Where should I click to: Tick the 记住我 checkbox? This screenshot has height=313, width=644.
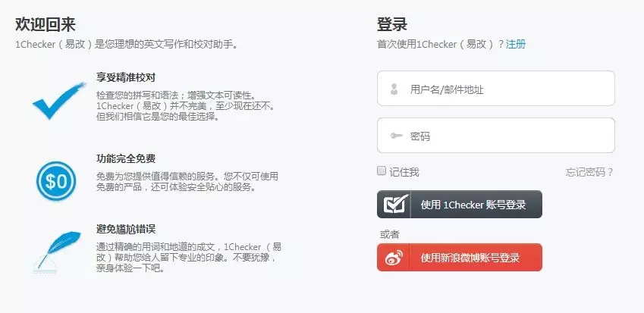coord(382,171)
